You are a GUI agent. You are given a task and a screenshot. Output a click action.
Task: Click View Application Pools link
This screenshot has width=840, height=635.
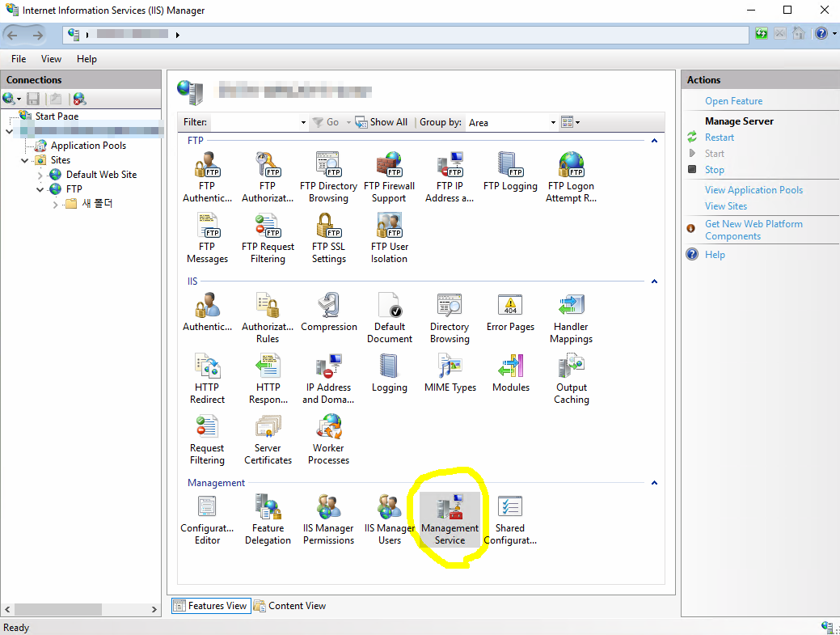click(753, 190)
